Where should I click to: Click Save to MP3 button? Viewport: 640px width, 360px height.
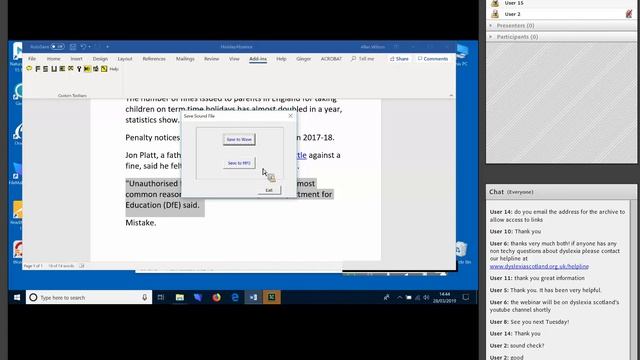(239, 163)
